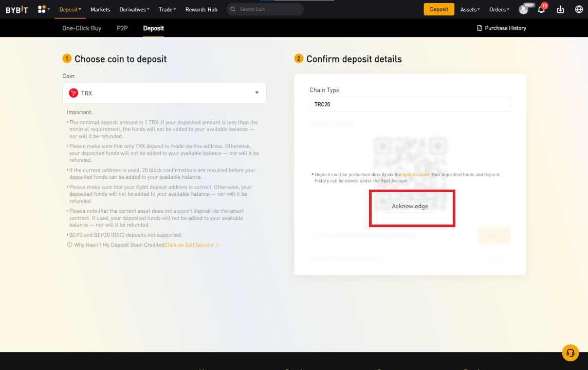Open the customer support headset icon
588x370 pixels.
coord(570,353)
